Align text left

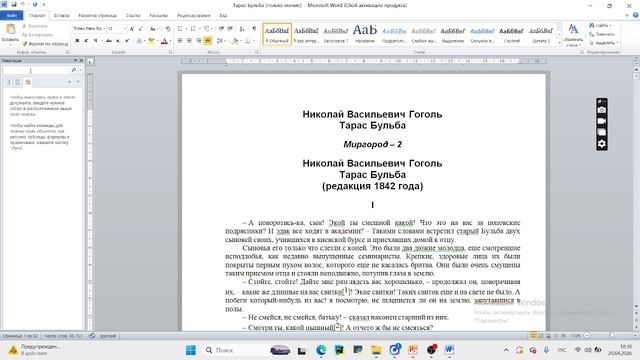[180, 41]
